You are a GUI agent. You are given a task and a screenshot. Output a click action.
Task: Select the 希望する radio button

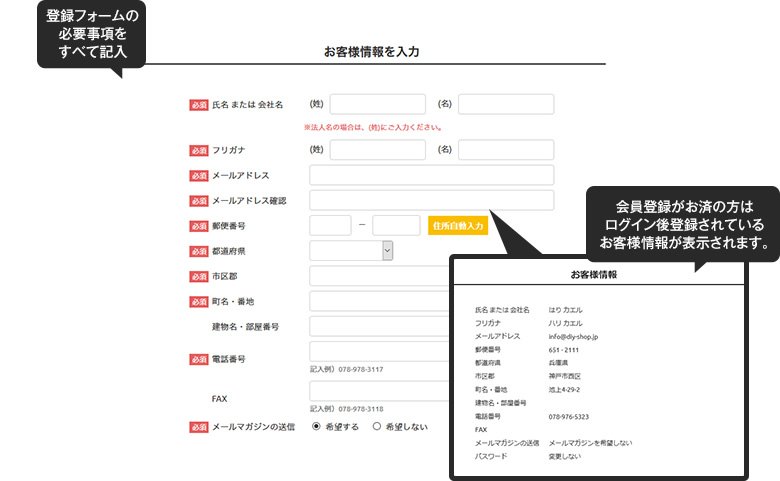(317, 426)
